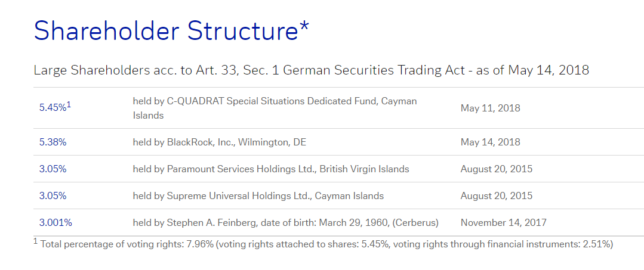Click the 3.05% value for Paramount Services
The width and height of the screenshot is (644, 270).
pos(53,169)
